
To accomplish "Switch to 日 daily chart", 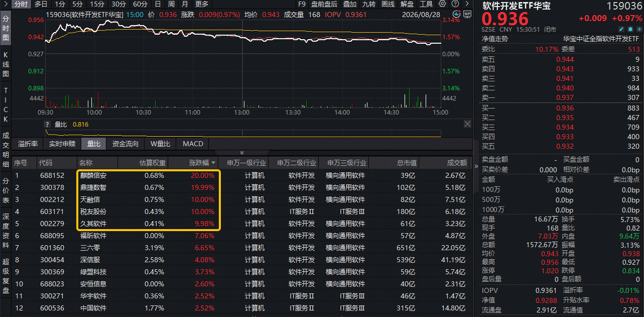I will coord(158,4).
